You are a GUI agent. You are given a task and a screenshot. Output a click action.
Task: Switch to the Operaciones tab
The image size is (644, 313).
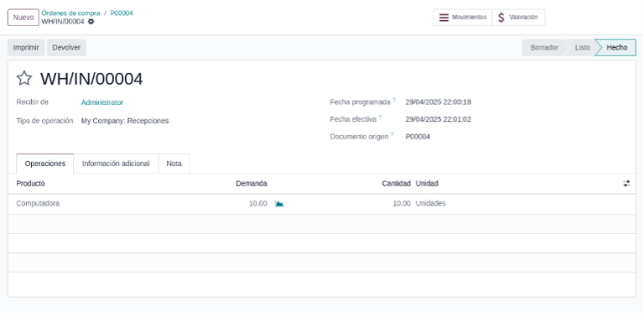pos(44,164)
